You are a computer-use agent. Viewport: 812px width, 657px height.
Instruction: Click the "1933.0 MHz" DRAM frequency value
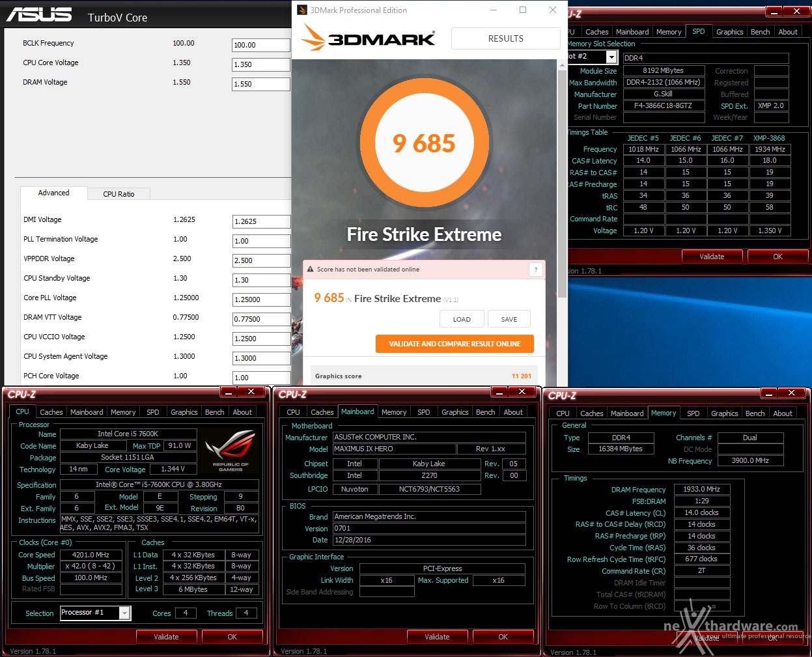point(701,489)
